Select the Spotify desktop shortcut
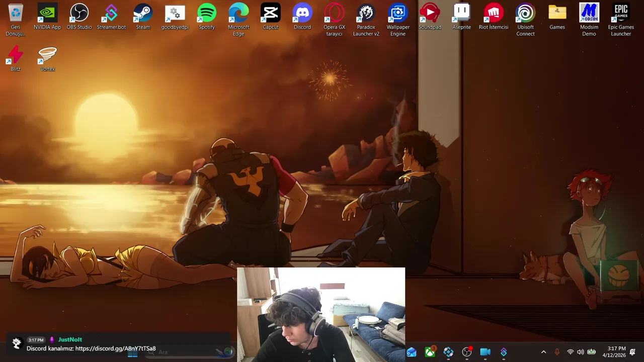Image resolution: width=644 pixels, height=362 pixels. point(207,17)
